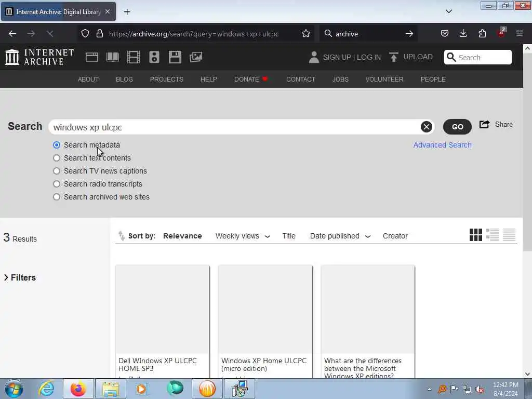Open the Video film strip icon
The width and height of the screenshot is (532, 399).
(134, 57)
